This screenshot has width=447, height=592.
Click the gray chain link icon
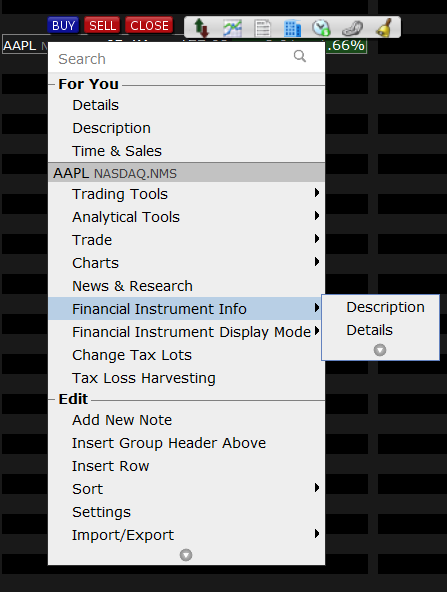[352, 28]
